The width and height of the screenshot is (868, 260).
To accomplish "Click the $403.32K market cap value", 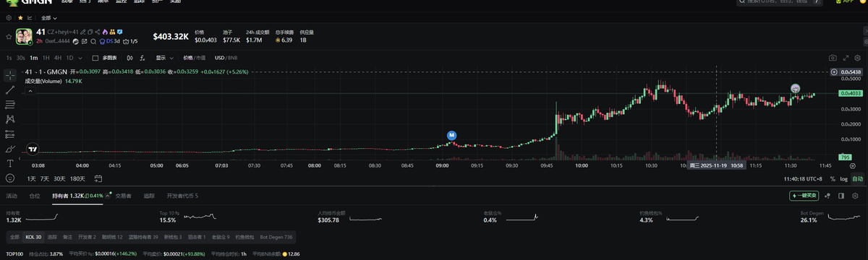I will 171,36.
